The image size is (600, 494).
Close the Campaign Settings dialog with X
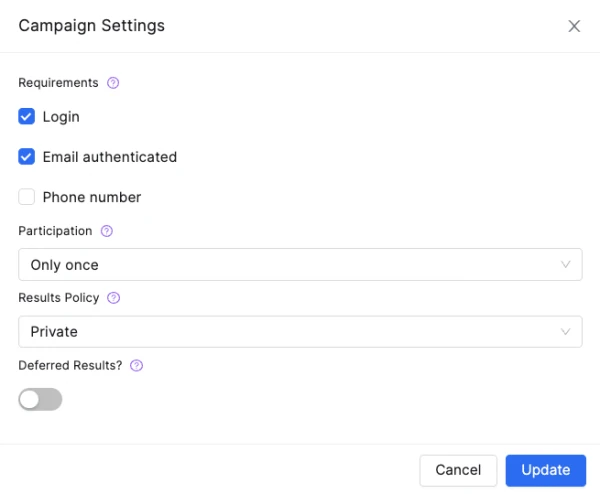point(574,26)
